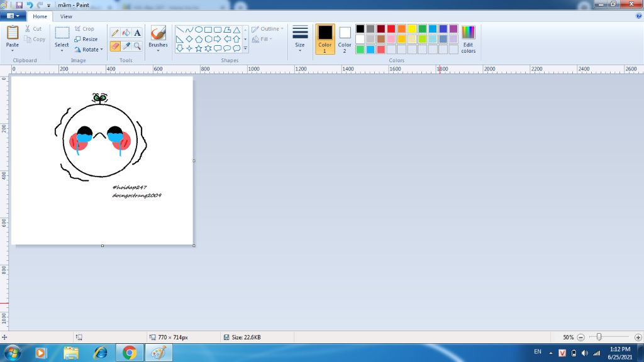This screenshot has height=362, width=644.
Task: Select the Eraser tool
Action: 115,46
